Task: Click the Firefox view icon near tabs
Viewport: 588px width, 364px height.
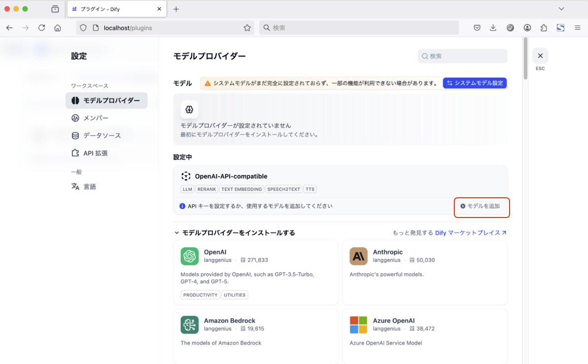Action: click(55, 9)
